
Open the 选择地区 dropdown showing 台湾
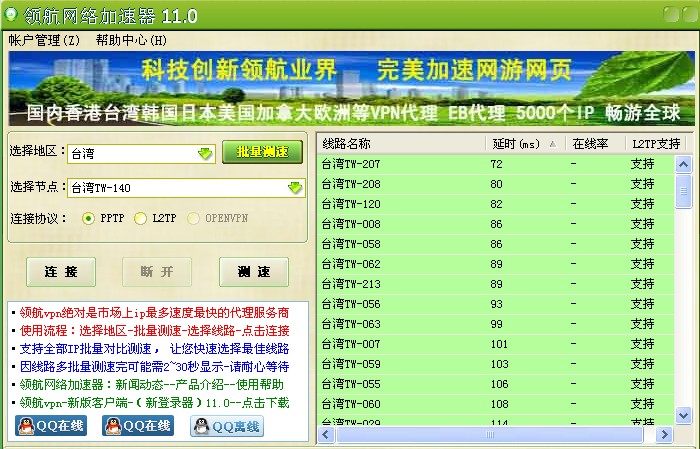(141, 154)
